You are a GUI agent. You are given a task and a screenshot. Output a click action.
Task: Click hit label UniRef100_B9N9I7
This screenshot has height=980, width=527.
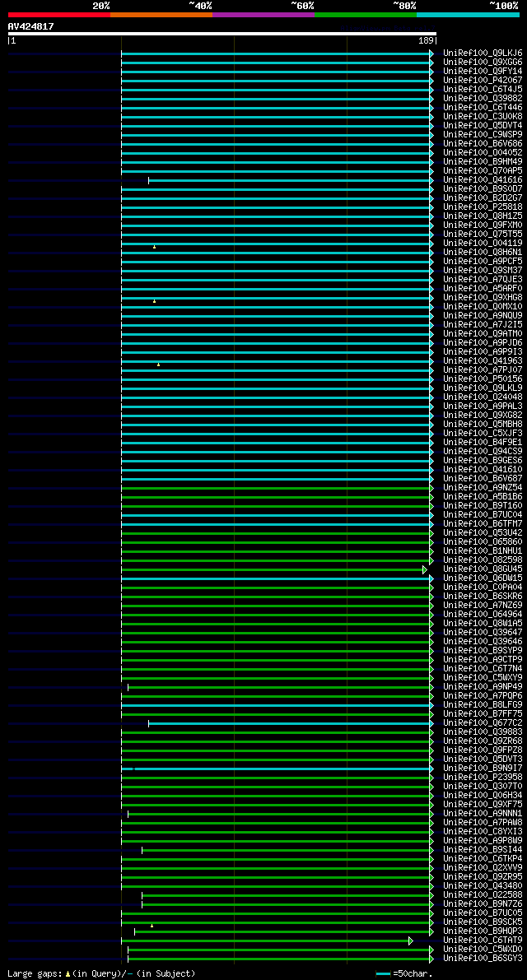point(483,768)
